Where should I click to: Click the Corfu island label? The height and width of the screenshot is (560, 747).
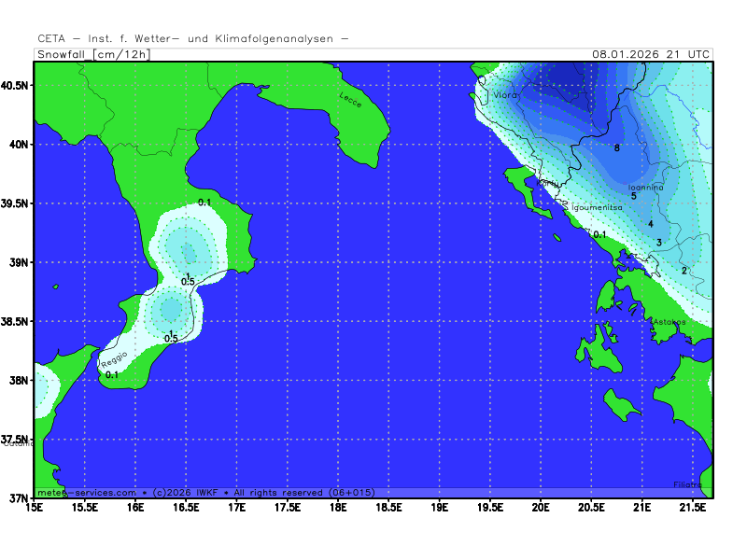[550, 184]
